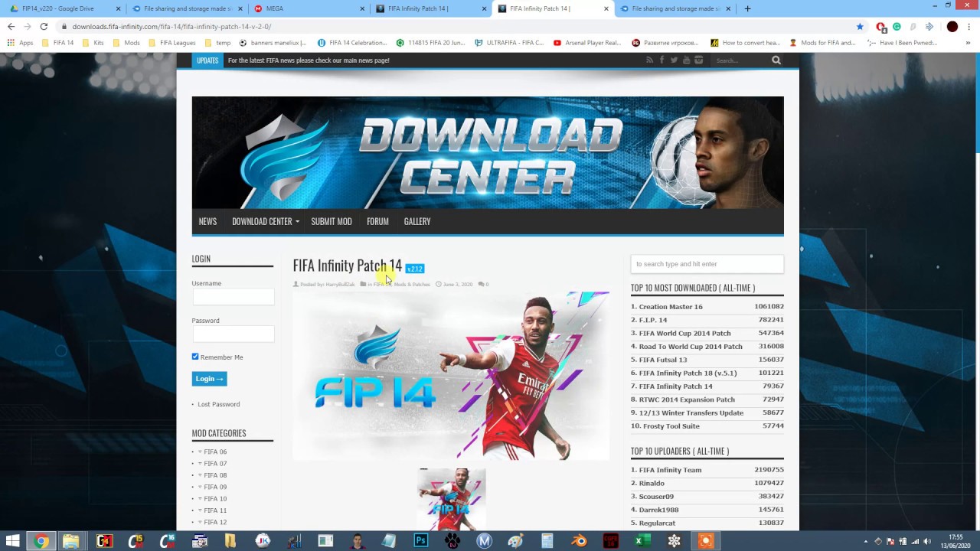The image size is (980, 551).
Task: Toggle the Remember Me checkbox
Action: click(195, 357)
